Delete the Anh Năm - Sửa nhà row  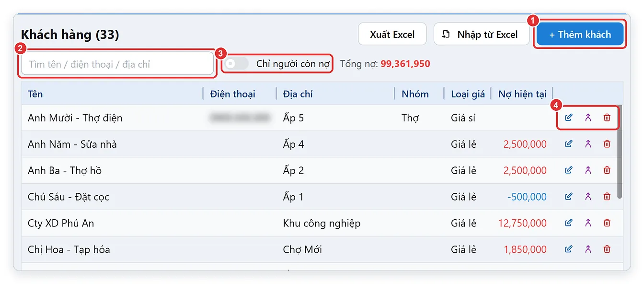pos(607,144)
